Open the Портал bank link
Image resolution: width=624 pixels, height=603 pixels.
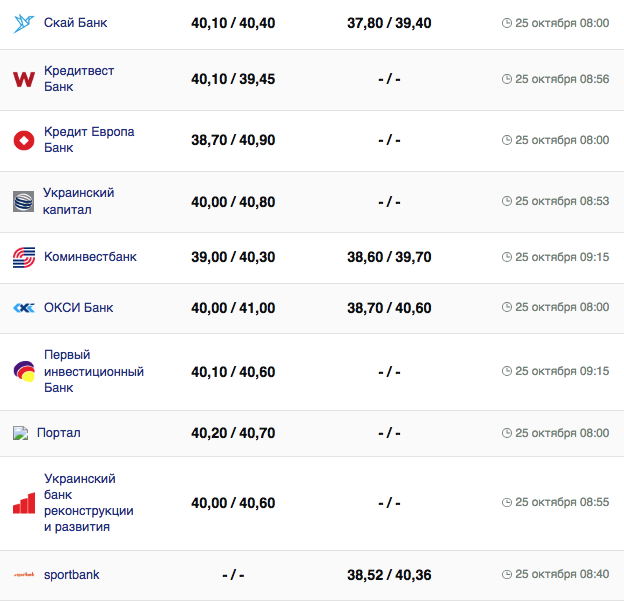59,433
